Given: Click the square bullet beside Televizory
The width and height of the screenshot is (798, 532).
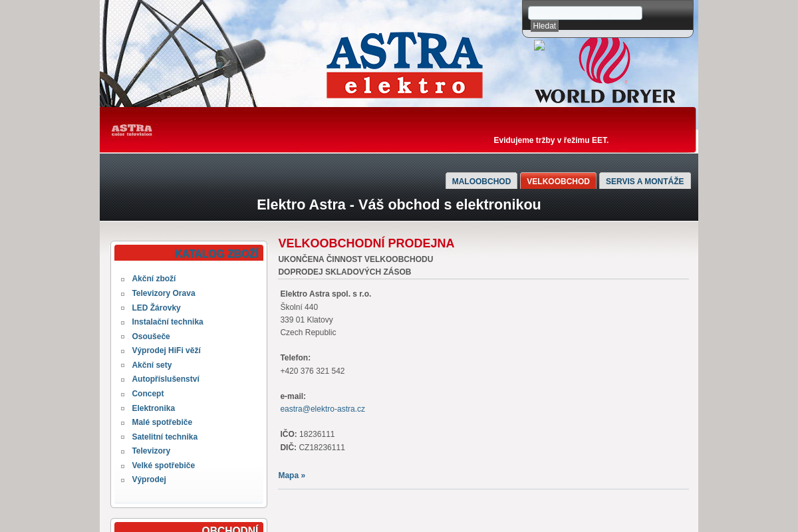Looking at the screenshot, I should click(122, 452).
